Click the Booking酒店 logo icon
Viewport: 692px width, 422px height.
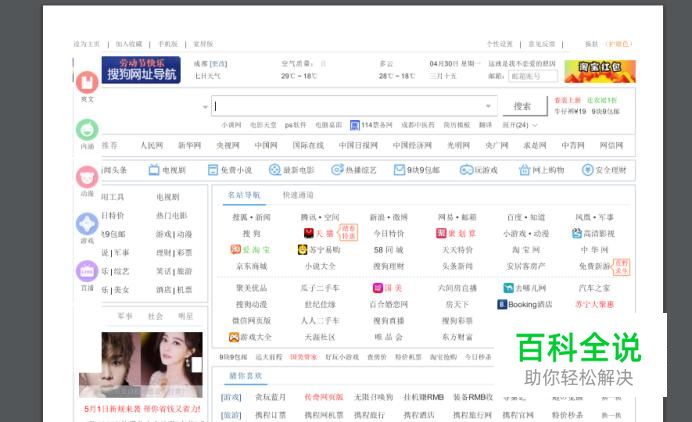click(502, 305)
